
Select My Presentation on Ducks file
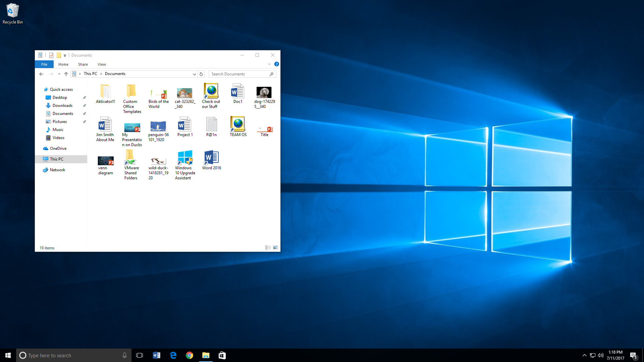pyautogui.click(x=132, y=134)
